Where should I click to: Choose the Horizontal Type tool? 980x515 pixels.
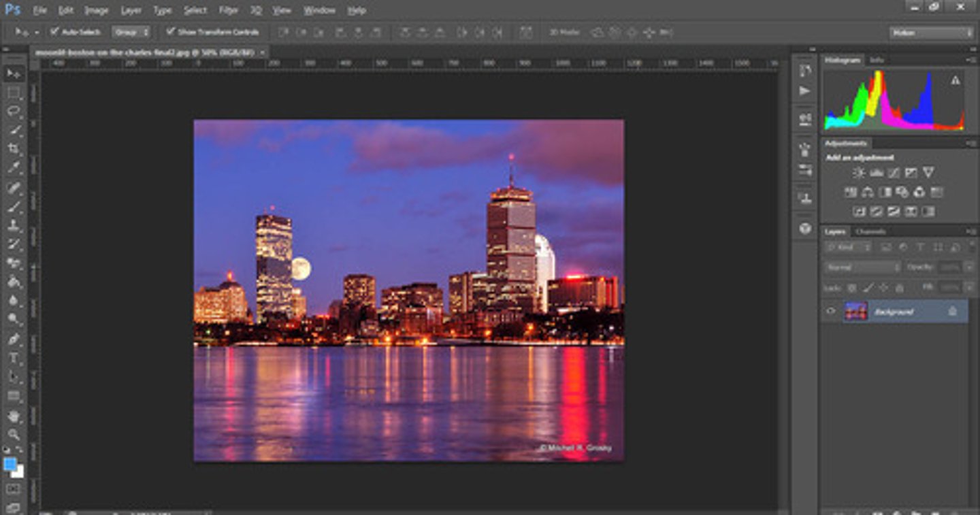tap(14, 358)
